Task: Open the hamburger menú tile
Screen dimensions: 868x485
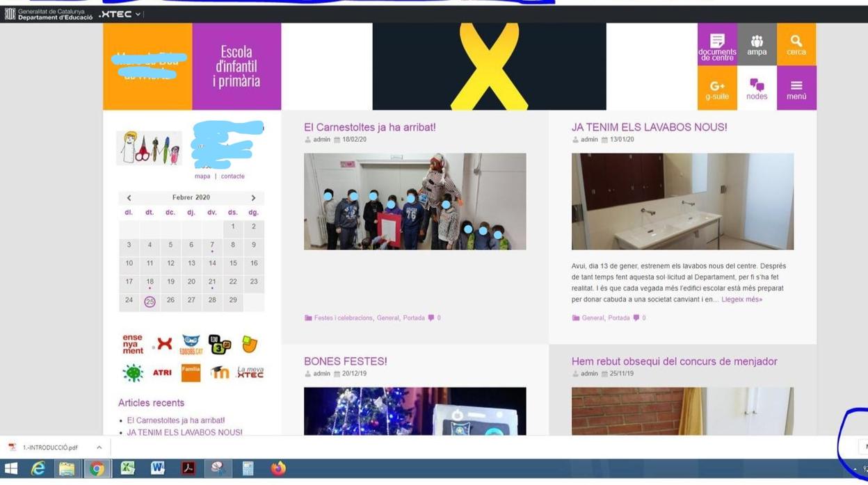Action: coord(796,88)
